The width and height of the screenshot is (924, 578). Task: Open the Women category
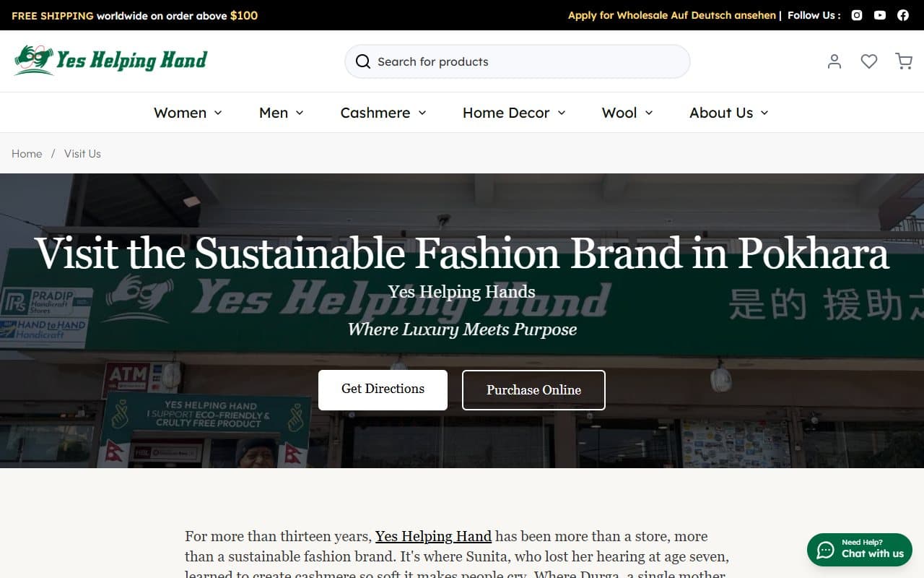coord(180,113)
